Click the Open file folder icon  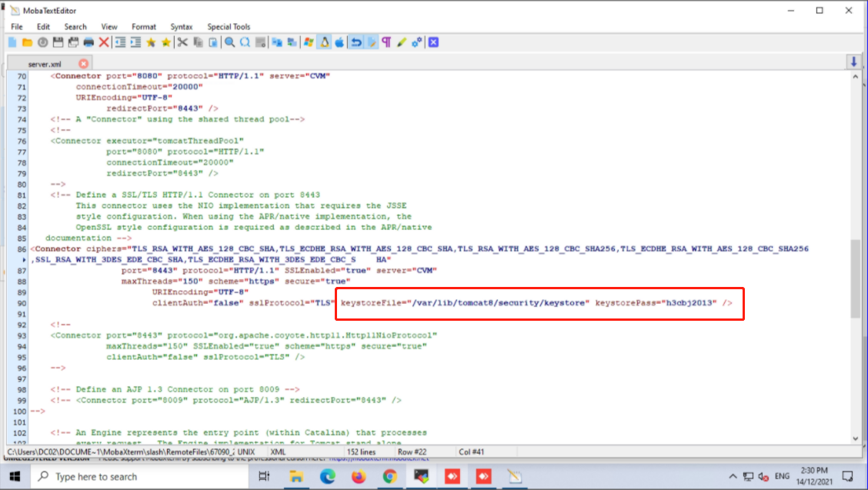point(27,42)
